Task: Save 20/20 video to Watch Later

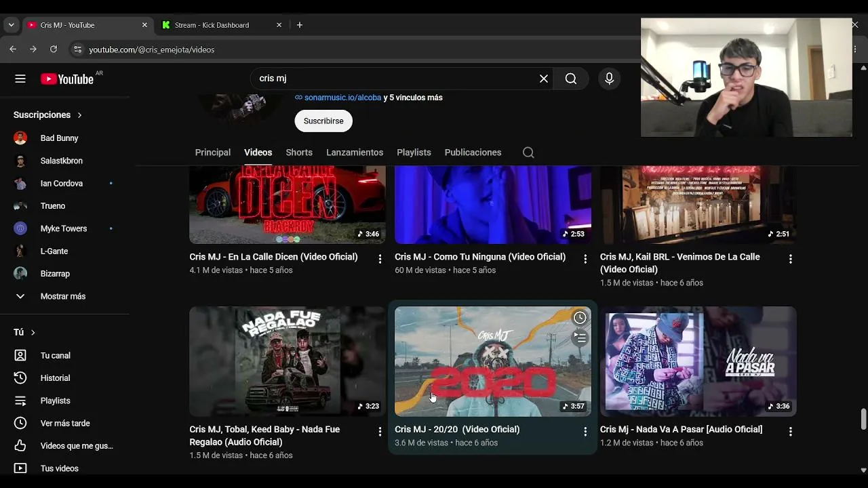Action: (580, 318)
